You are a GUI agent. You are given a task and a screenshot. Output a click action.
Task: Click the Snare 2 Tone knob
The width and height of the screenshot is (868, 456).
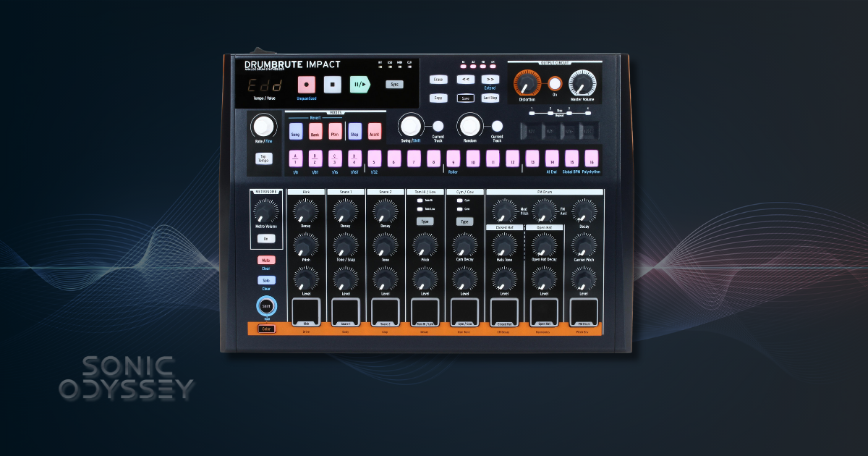385,244
